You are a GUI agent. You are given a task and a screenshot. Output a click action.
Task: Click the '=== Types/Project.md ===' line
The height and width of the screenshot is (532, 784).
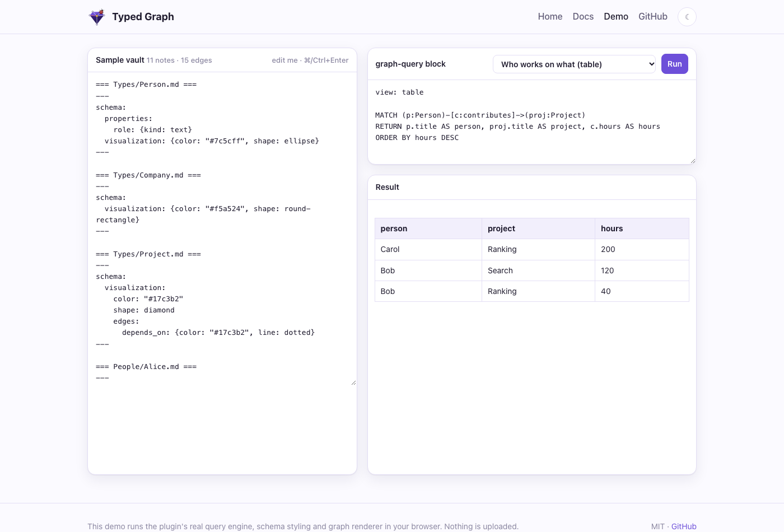[148, 254]
